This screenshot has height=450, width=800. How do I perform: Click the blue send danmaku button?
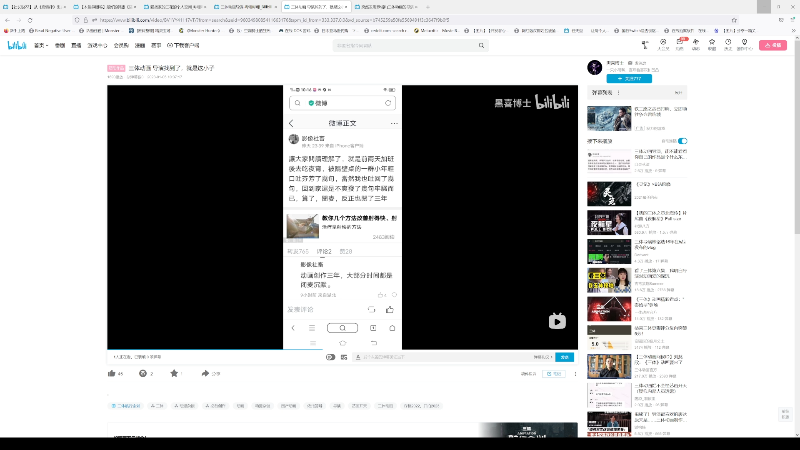[564, 357]
